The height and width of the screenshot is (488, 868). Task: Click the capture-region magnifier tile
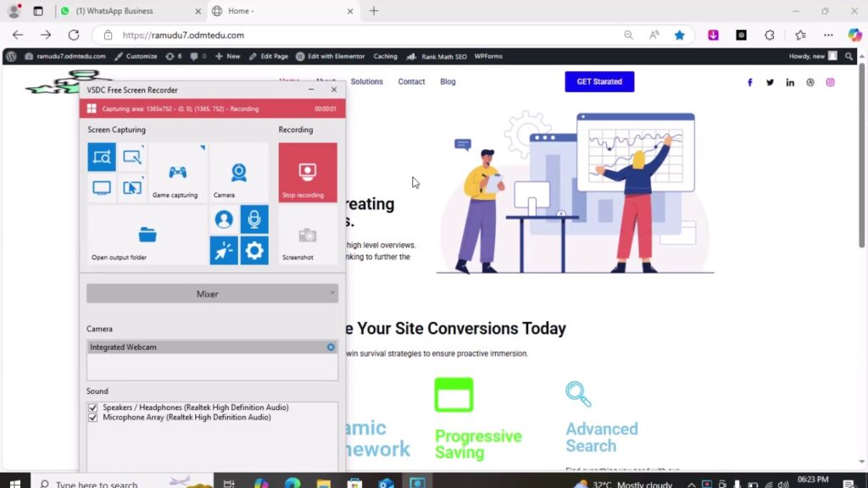pos(102,157)
